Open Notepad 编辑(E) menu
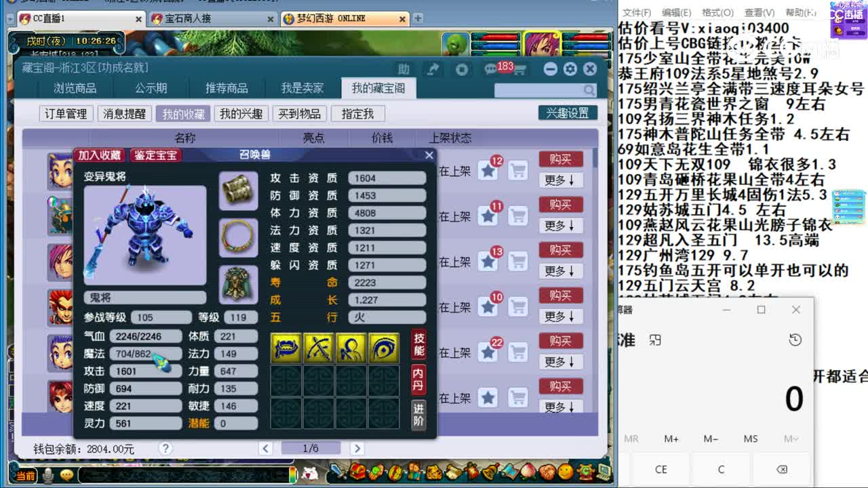Viewport: 868px width, 488px height. click(676, 13)
